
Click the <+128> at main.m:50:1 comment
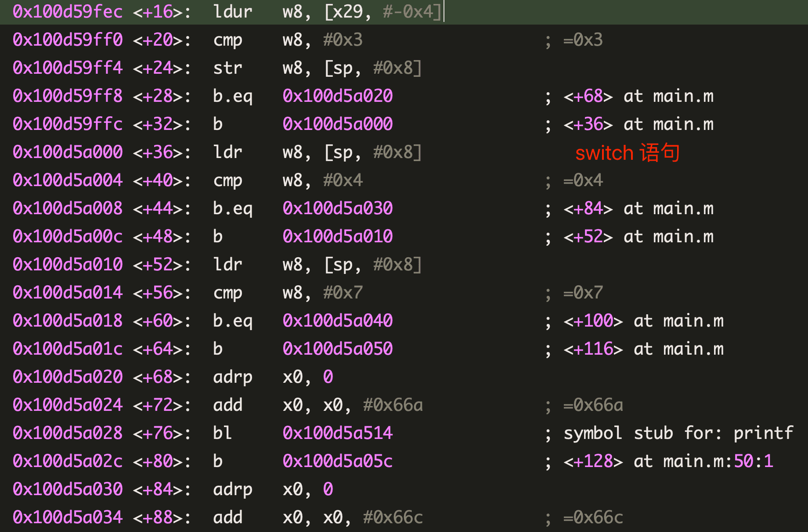point(668,461)
